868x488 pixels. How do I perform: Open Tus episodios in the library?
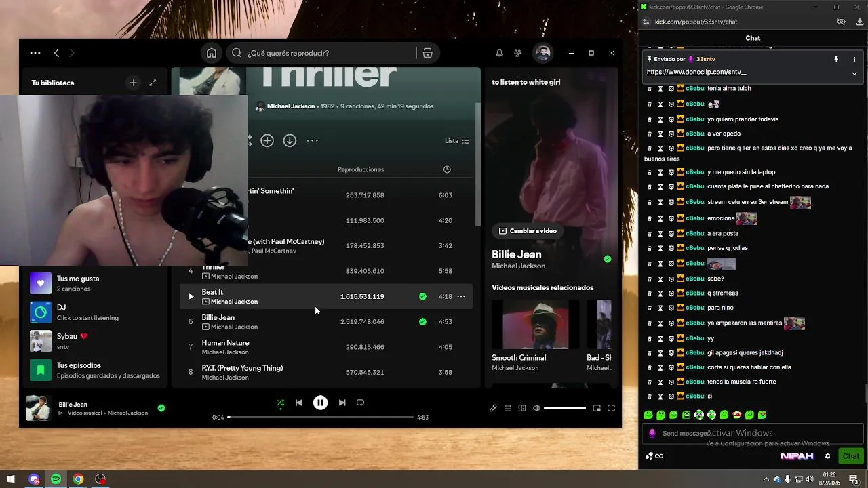click(x=94, y=370)
